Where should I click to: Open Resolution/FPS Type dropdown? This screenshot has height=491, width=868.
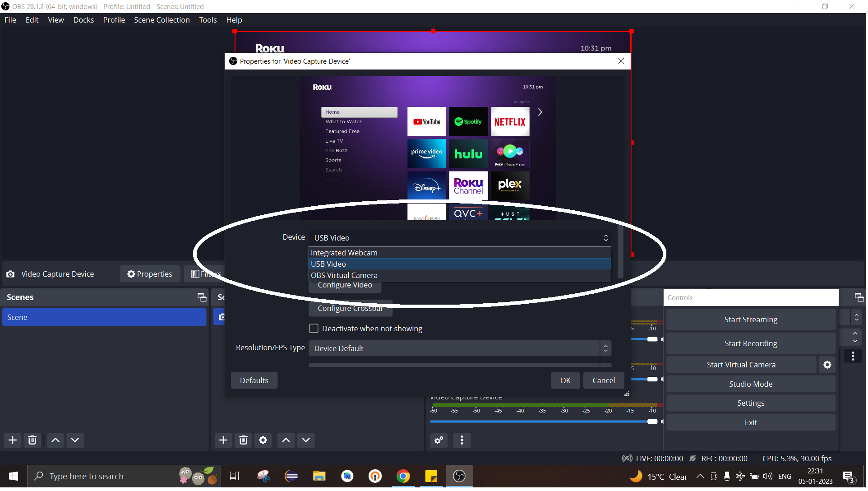461,349
